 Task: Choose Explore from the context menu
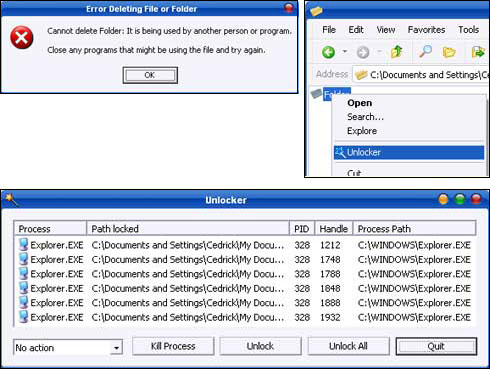(409, 131)
